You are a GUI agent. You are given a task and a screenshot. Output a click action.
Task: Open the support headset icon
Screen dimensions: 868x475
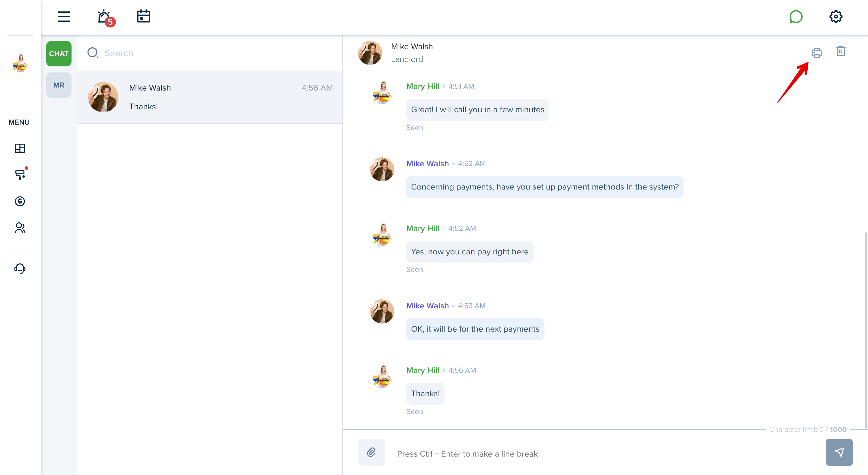click(x=20, y=269)
